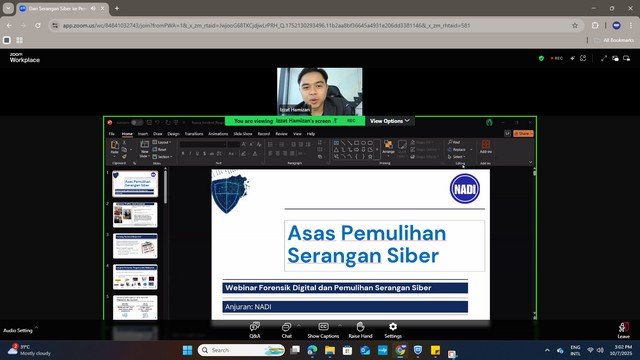Open the Windows Start menu
640x360 pixels.
(x=187, y=350)
